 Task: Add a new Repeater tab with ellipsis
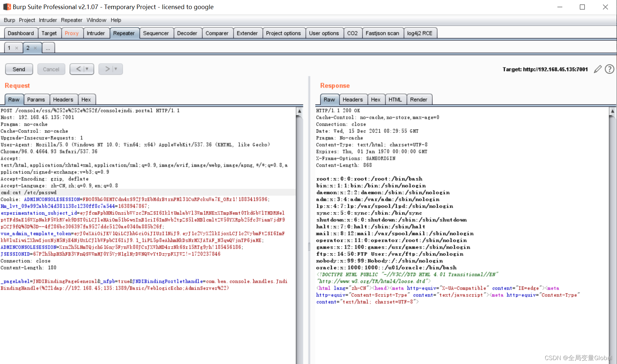pos(48,48)
